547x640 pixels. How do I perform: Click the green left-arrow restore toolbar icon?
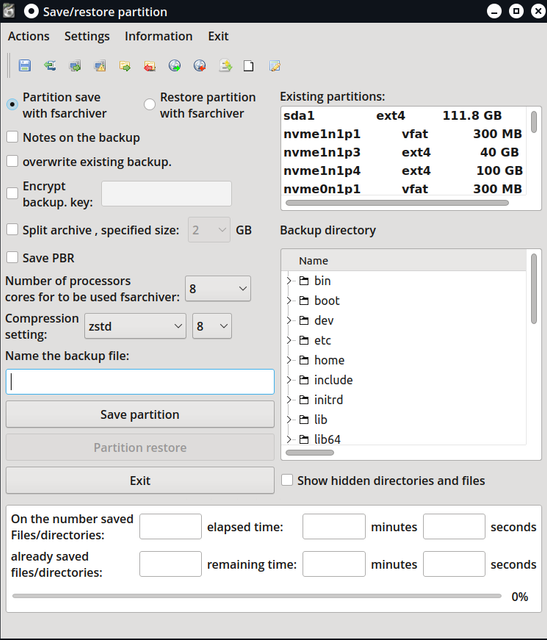click(x=50, y=66)
